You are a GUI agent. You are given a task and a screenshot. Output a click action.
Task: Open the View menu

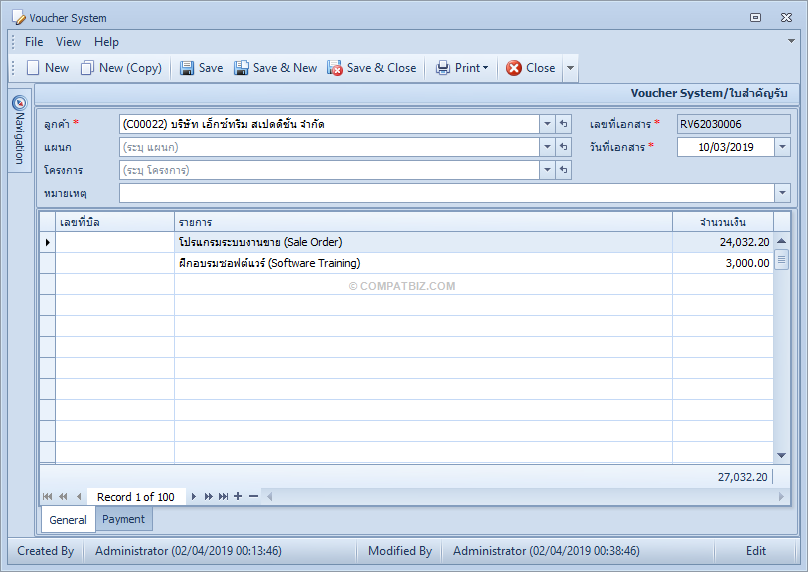pyautogui.click(x=68, y=42)
